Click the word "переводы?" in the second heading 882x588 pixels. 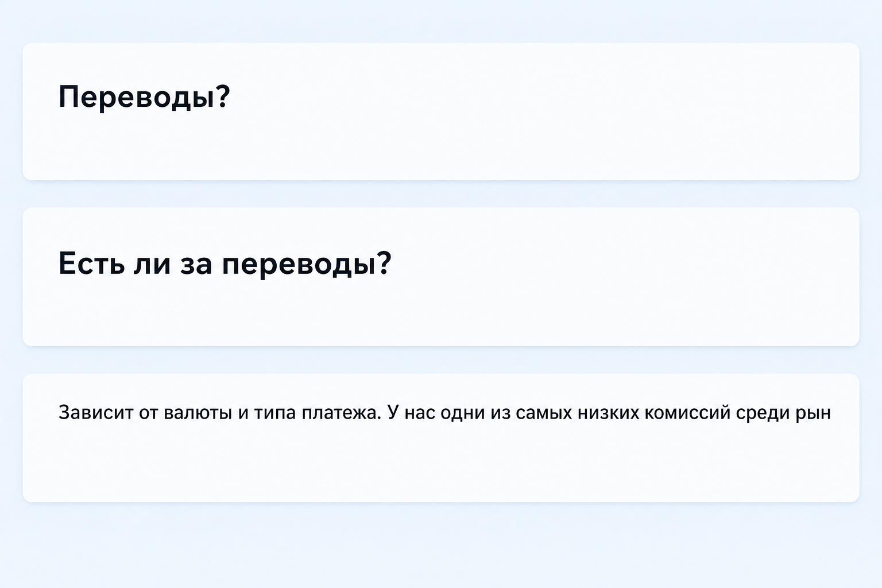tap(307, 265)
